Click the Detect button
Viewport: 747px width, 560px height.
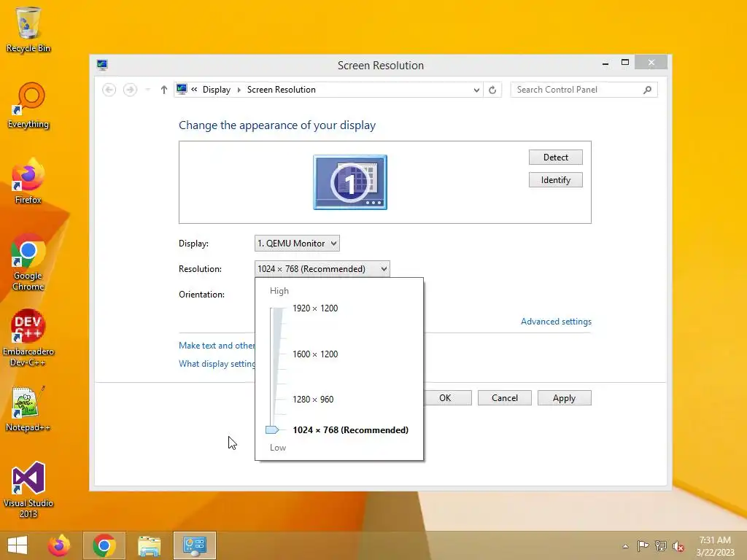[555, 157]
